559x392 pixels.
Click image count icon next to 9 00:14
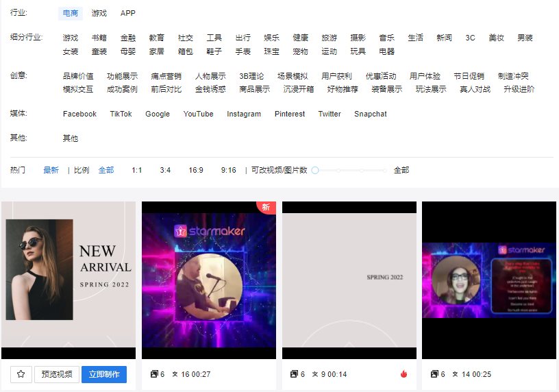(294, 374)
